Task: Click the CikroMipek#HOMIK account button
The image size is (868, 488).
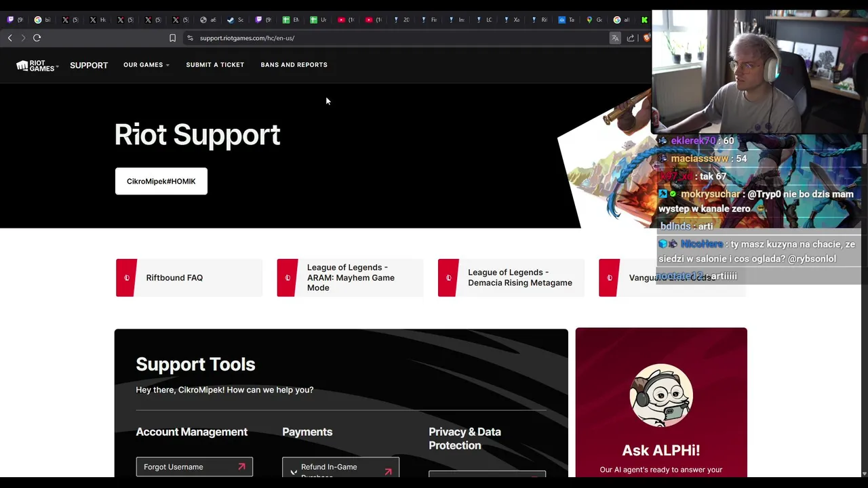Action: coord(161,181)
